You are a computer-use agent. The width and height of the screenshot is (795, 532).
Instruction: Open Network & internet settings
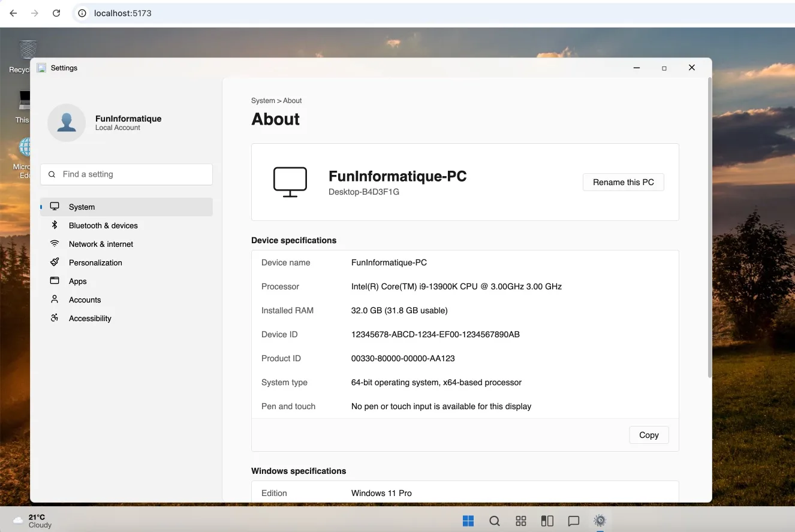pos(100,244)
